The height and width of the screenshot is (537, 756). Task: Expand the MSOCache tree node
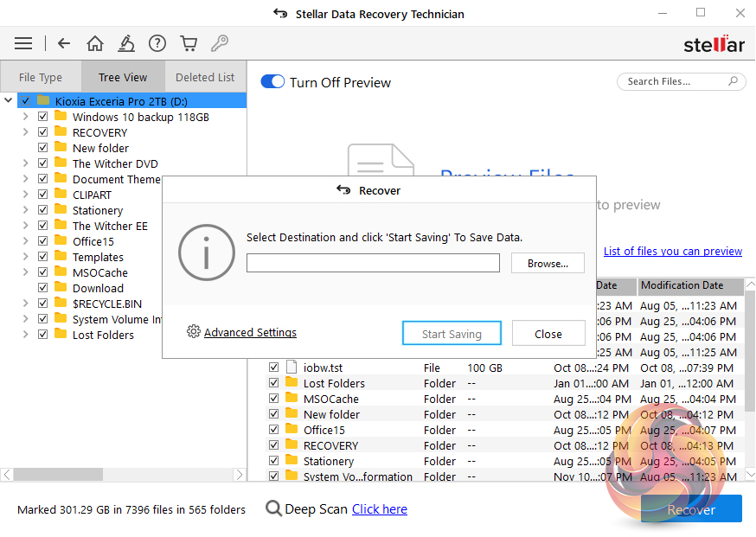[x=26, y=272]
